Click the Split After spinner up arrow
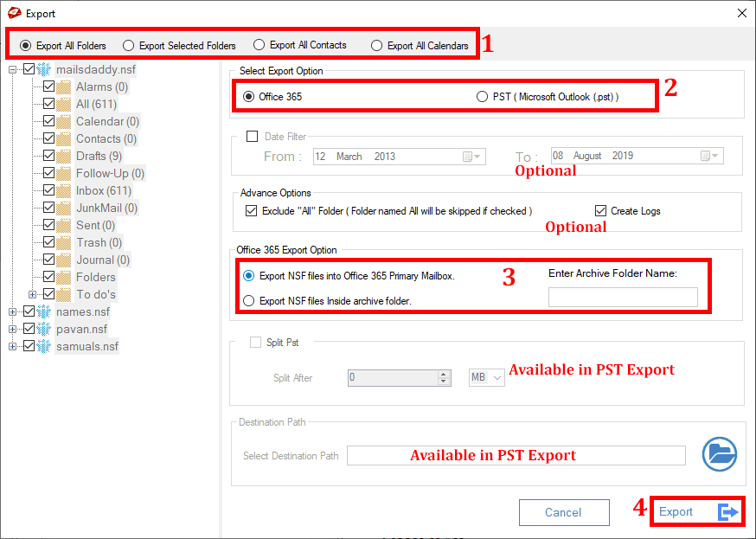The width and height of the screenshot is (756, 539). 442,374
